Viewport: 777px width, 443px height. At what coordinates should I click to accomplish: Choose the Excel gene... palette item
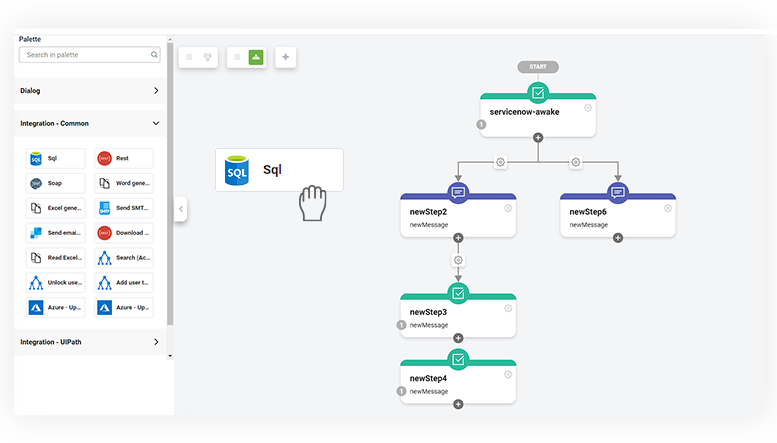pyautogui.click(x=56, y=208)
